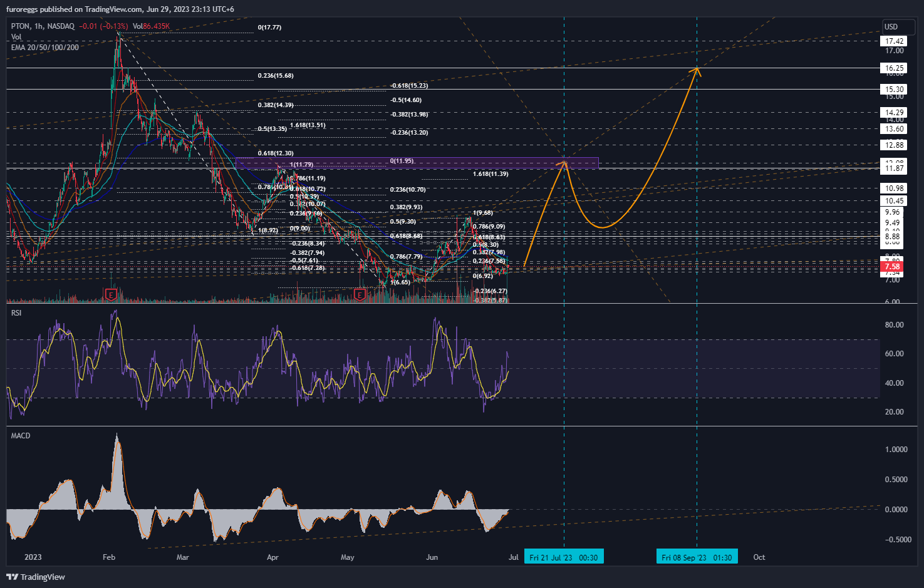
Task: Select the PTON, 1h, NASDAQ symbol title
Action: (x=43, y=26)
